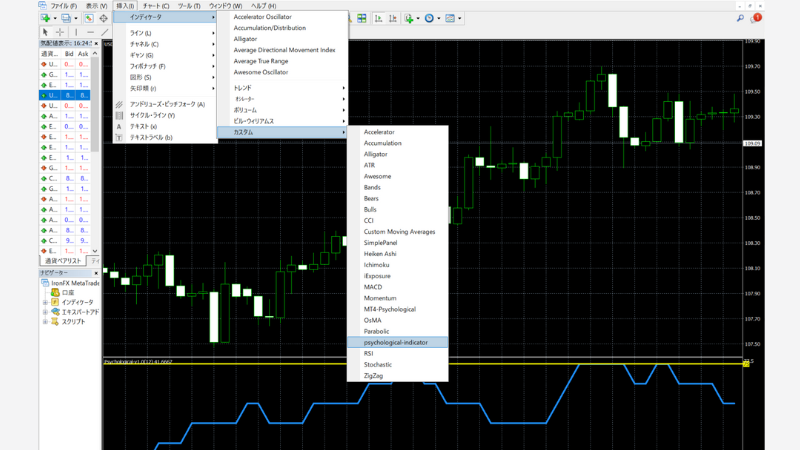Image resolution: width=800 pixels, height=450 pixels.
Task: Toggle the Market Watch toolbar icon
Action: click(x=89, y=18)
